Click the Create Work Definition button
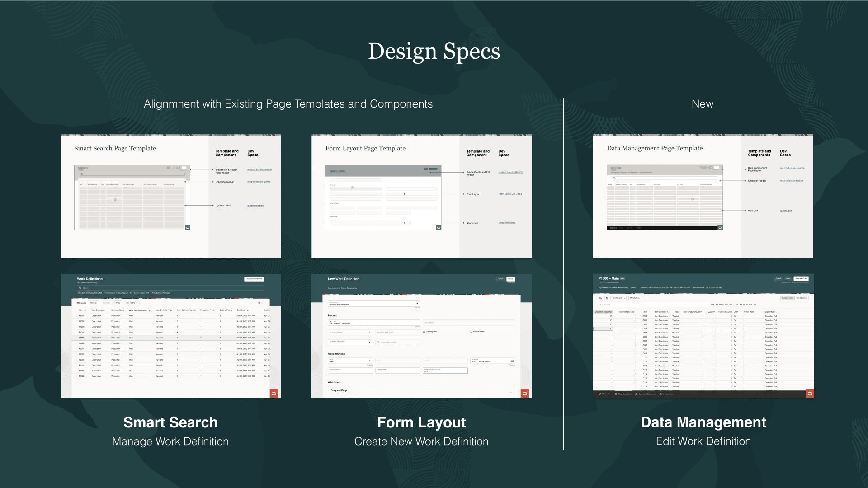868x488 pixels. 254,279
